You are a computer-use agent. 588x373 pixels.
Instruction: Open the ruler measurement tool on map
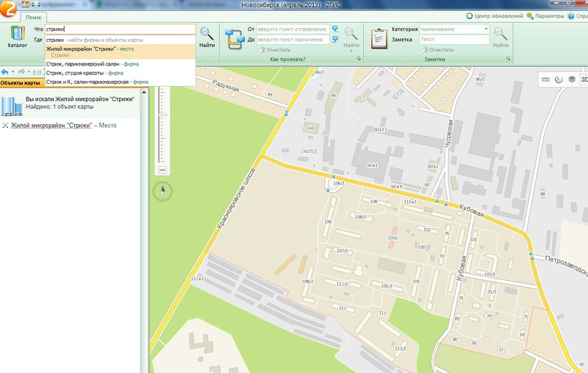546,79
